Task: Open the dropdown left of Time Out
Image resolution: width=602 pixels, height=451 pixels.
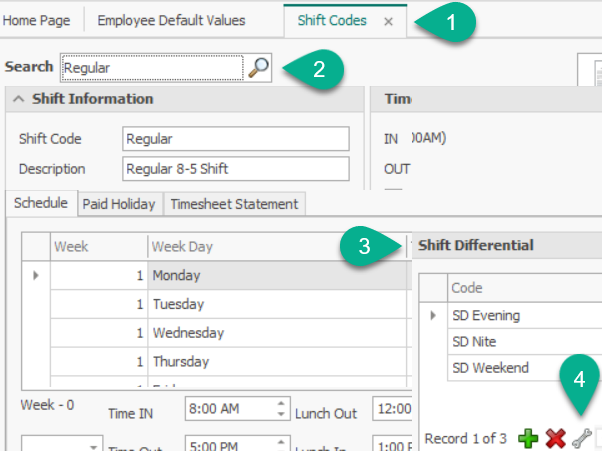Action: [x=94, y=447]
